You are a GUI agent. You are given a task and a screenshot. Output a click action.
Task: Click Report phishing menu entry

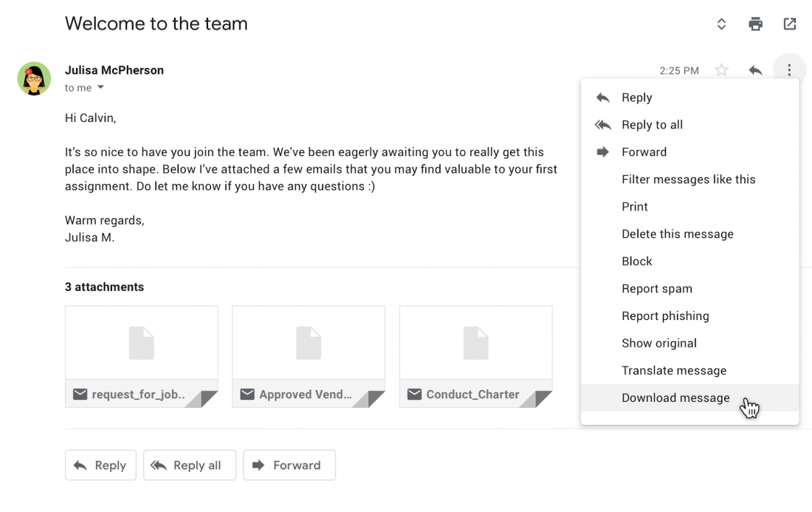(x=665, y=316)
